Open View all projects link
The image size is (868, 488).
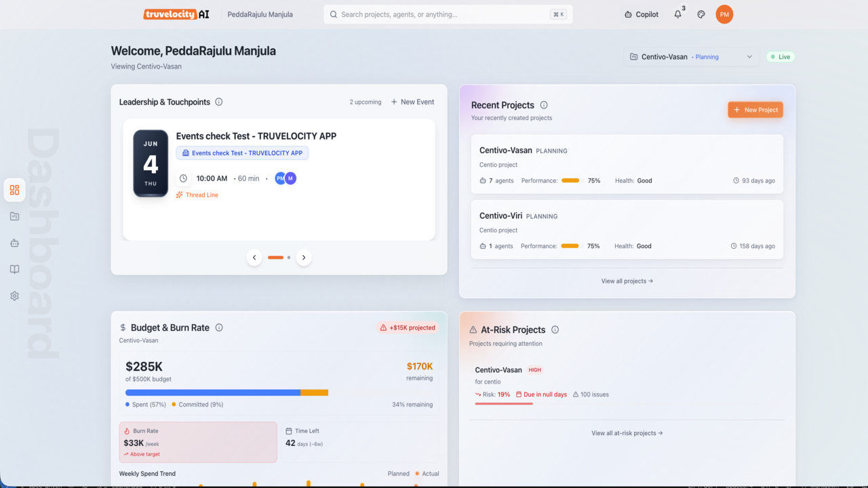pos(627,281)
